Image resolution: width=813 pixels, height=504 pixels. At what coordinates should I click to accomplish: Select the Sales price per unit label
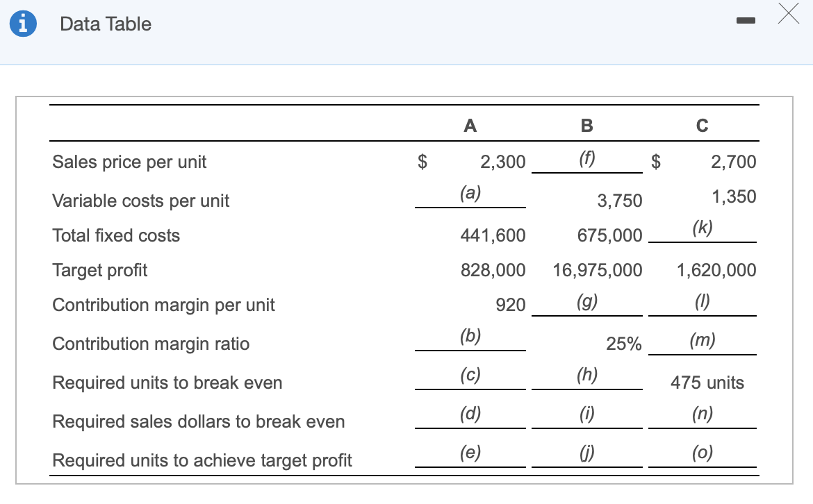pos(129,162)
